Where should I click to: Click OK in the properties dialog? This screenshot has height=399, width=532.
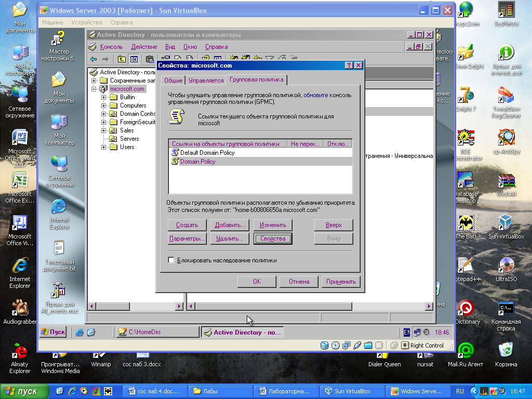257,282
